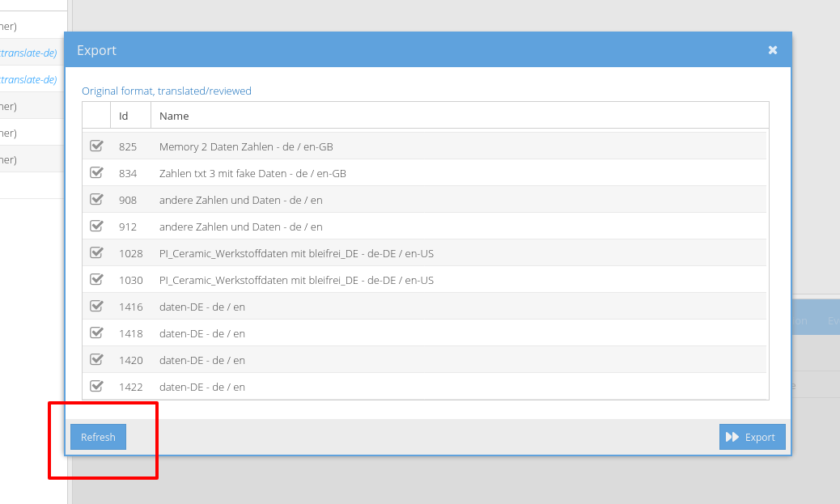
Task: Select the 'Zahlen txt 3 mit fake Daten' row
Action: [x=252, y=173]
